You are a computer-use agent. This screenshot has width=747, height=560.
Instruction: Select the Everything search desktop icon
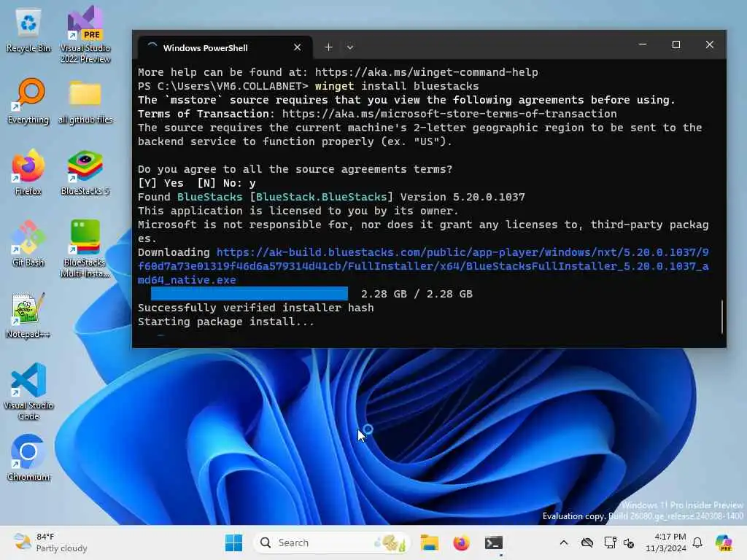point(28,101)
